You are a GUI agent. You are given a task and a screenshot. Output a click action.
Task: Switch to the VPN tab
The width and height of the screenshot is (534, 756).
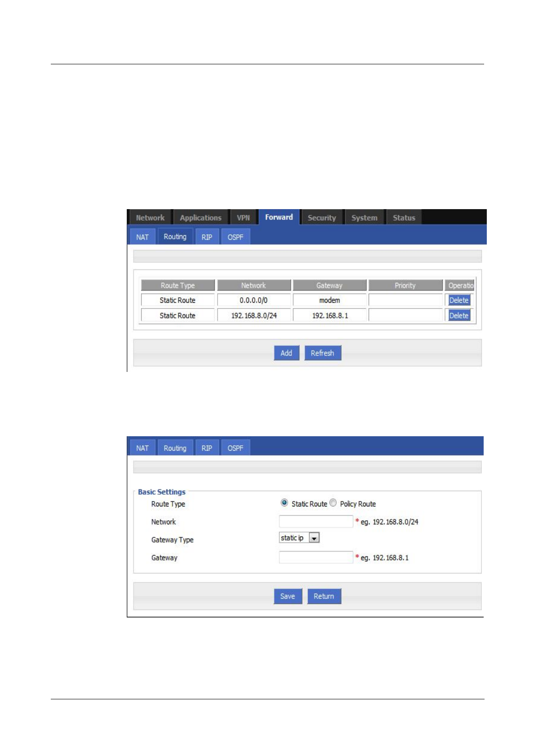243,218
